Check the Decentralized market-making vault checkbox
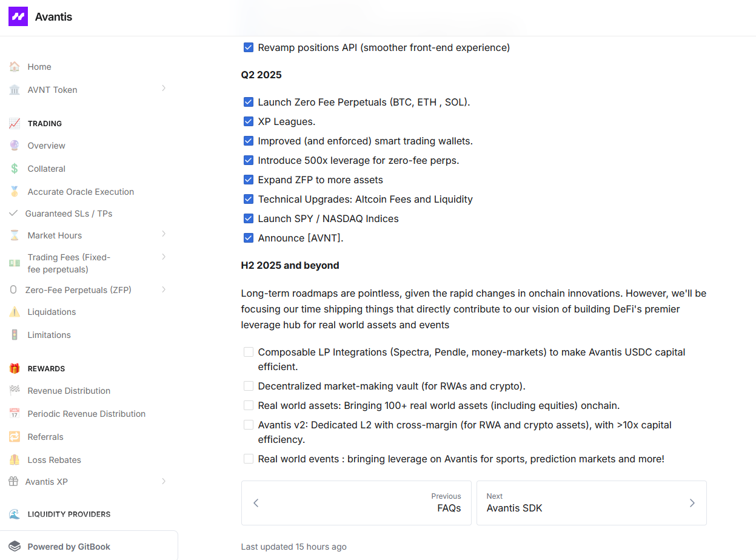 (249, 386)
